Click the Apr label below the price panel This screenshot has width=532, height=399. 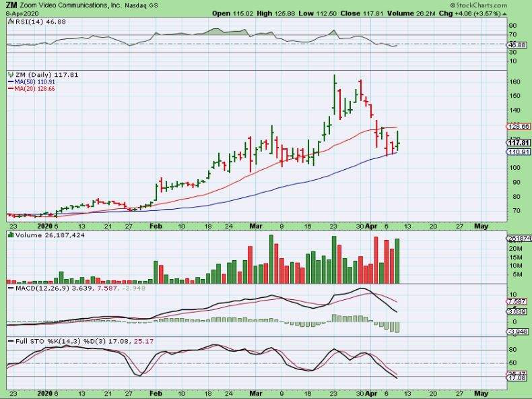371,226
